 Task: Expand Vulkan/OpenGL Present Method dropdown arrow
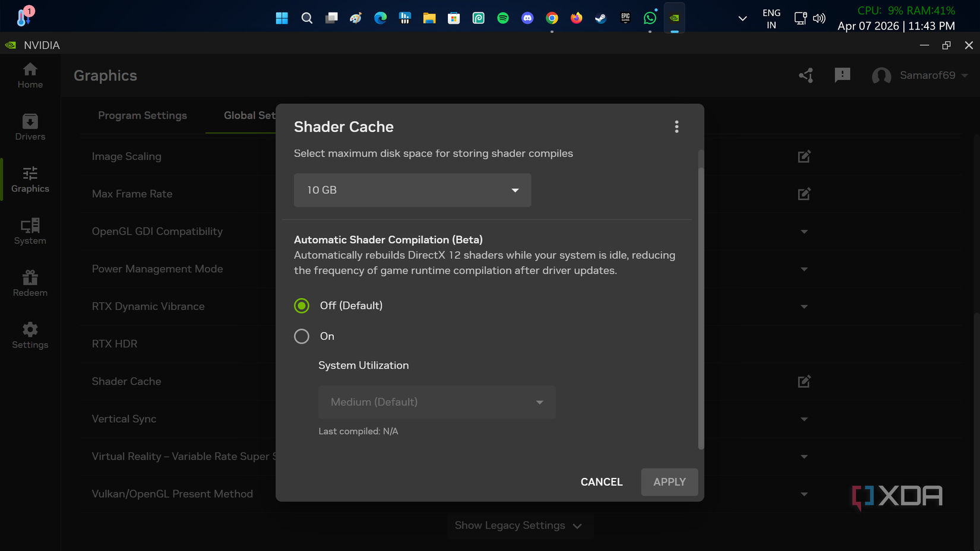[x=804, y=494]
